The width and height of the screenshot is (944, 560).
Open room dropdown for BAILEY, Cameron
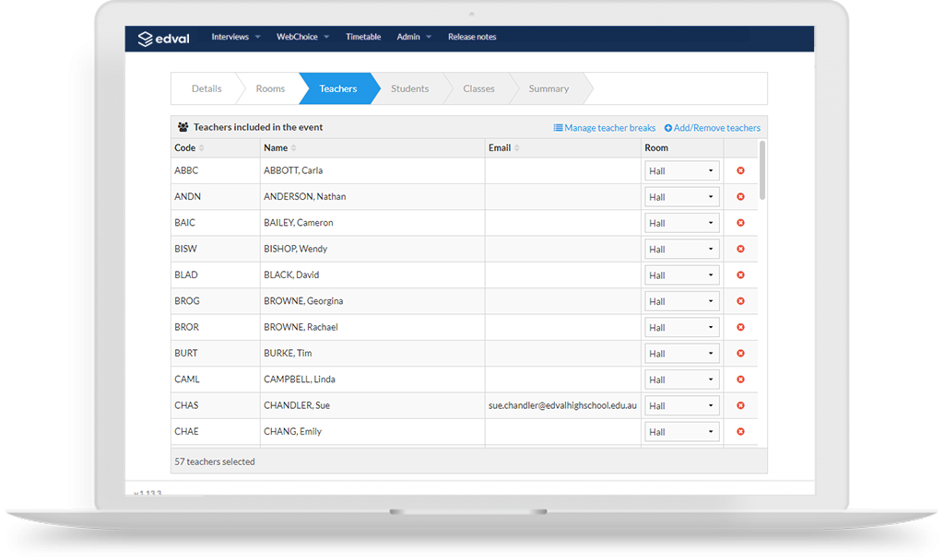(x=681, y=223)
